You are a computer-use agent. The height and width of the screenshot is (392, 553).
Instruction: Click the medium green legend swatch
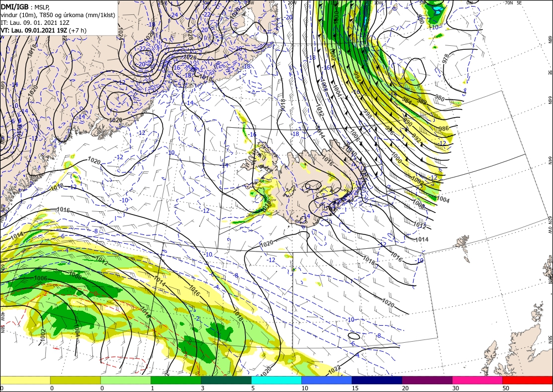tap(176, 380)
